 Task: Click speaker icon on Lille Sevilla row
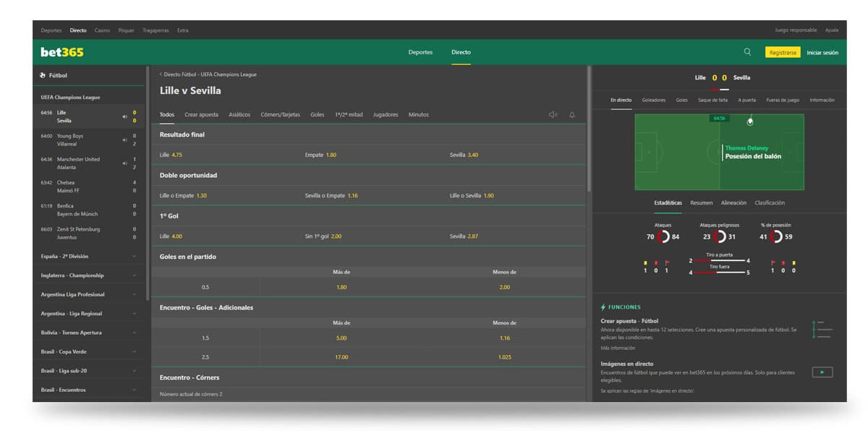[124, 116]
